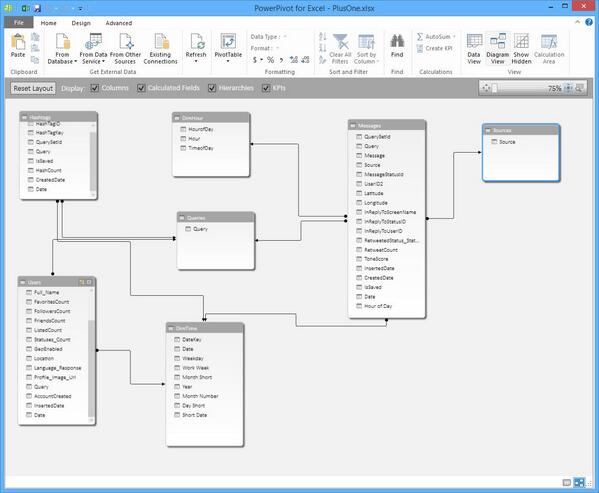
Task: Click Paste Append icon in Clipboard group
Action: click(35, 37)
